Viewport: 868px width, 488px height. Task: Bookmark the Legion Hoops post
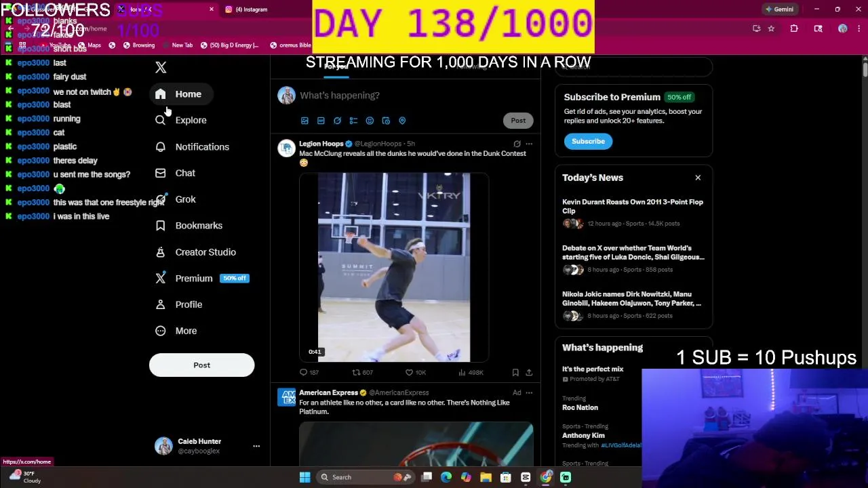(515, 373)
